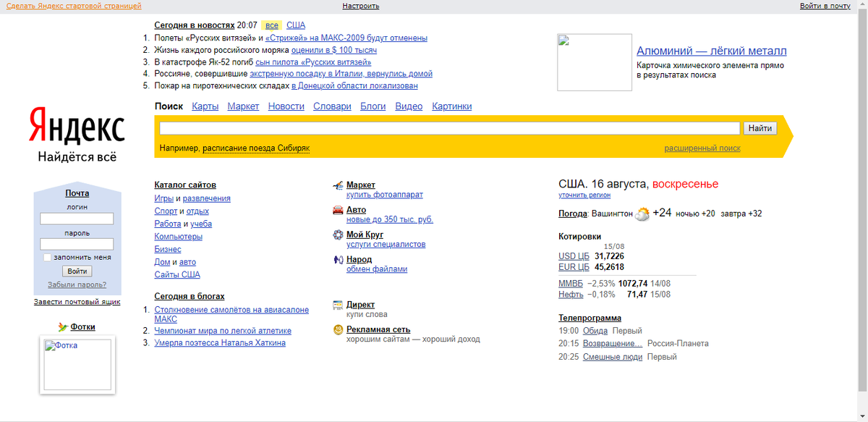Open news оценили в $ 100 тысяч
The height and width of the screenshot is (422, 868).
334,50
